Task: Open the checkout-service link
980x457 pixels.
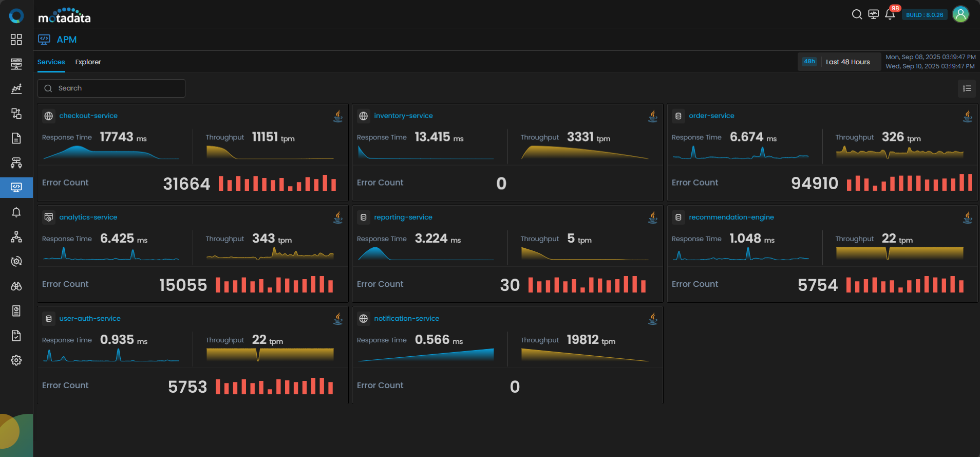Action: coord(88,116)
